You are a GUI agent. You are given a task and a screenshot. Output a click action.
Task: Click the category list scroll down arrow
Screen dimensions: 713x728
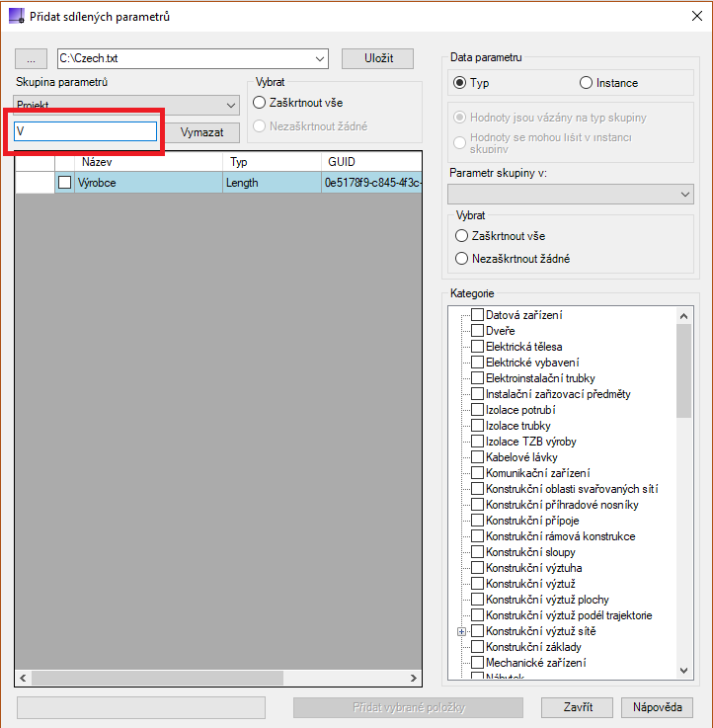click(x=683, y=670)
